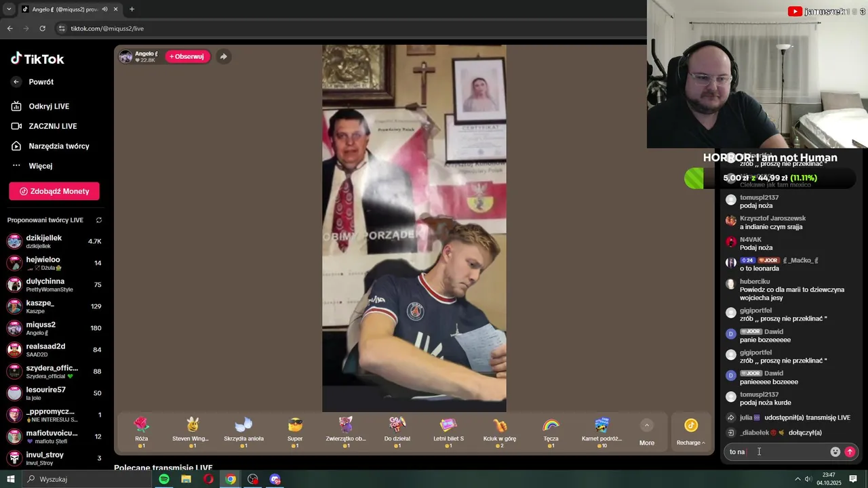Share the live stream with the arrow icon
This screenshot has width=868, height=488.
(223, 56)
